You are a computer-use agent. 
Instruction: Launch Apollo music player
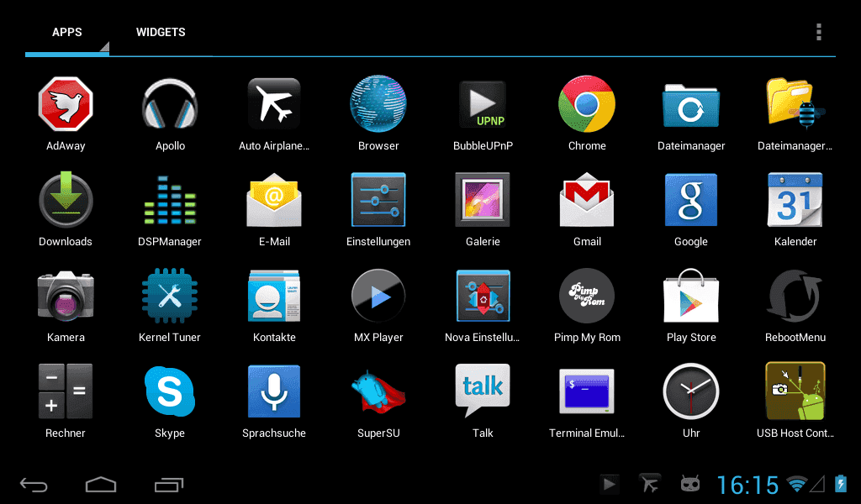click(x=170, y=104)
